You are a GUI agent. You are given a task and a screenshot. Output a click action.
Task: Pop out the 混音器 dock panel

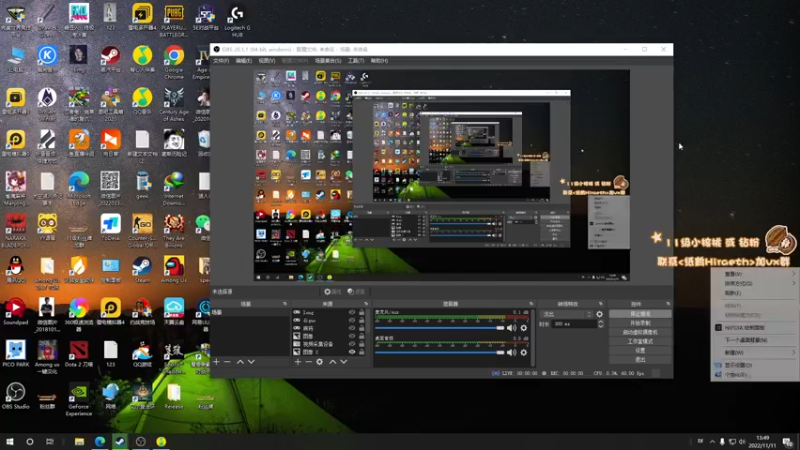531,304
